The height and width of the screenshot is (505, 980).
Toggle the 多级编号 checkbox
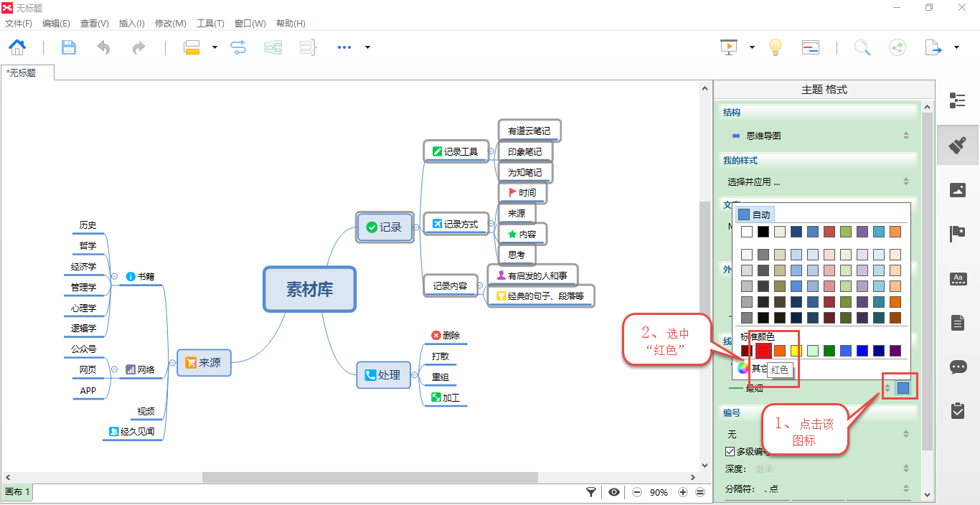[x=730, y=452]
